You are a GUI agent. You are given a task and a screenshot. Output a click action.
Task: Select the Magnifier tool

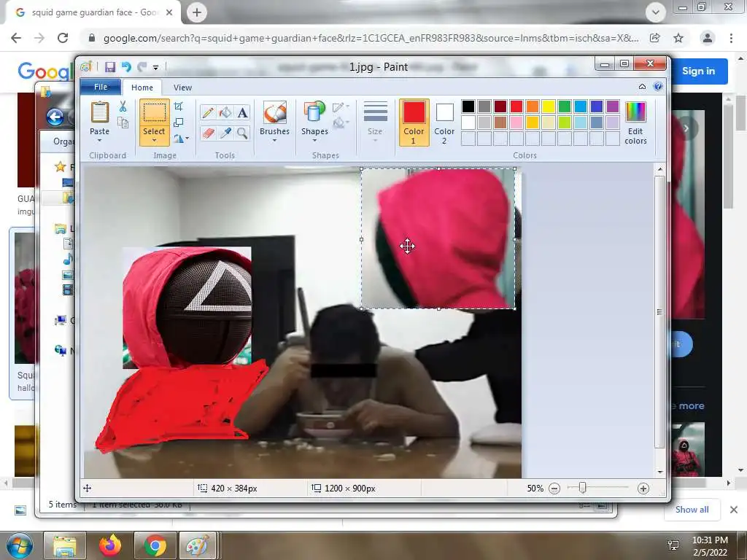click(x=242, y=133)
